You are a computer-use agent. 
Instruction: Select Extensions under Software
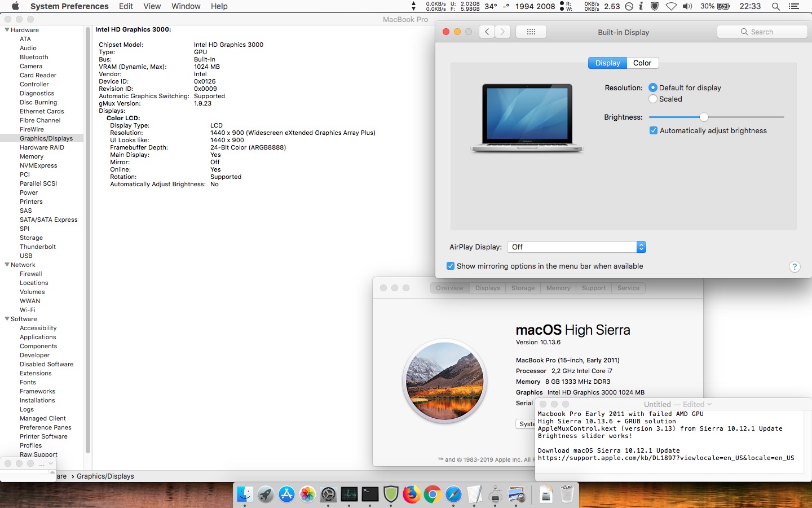click(36, 373)
